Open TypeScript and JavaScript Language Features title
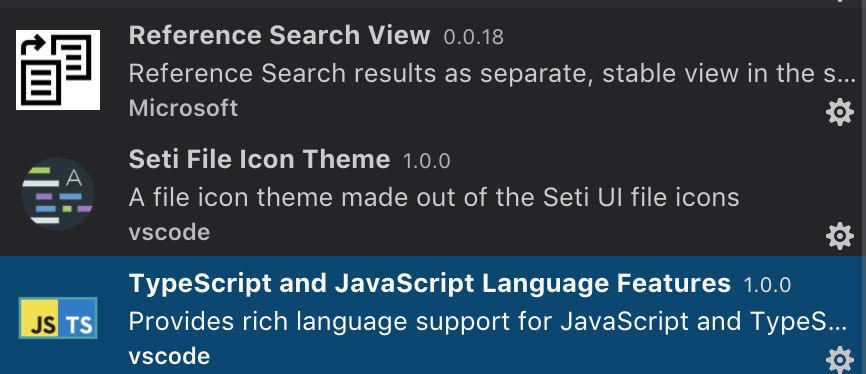The height and width of the screenshot is (374, 866). point(430,284)
